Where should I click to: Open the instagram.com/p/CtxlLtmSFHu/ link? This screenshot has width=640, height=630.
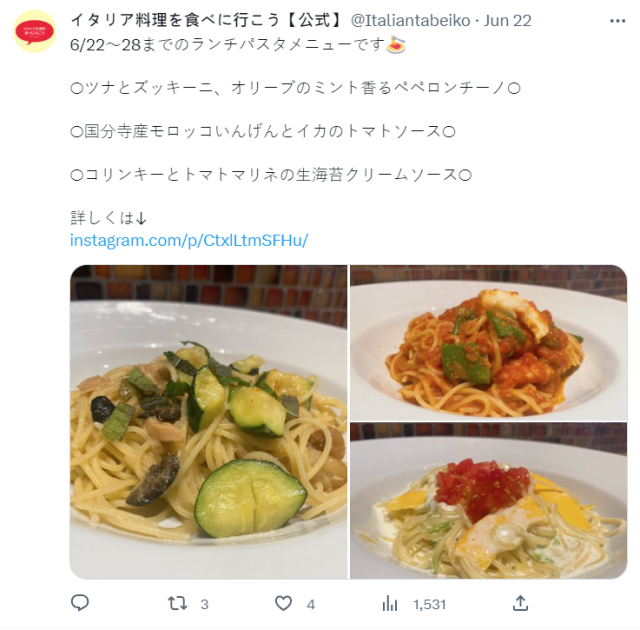[189, 240]
